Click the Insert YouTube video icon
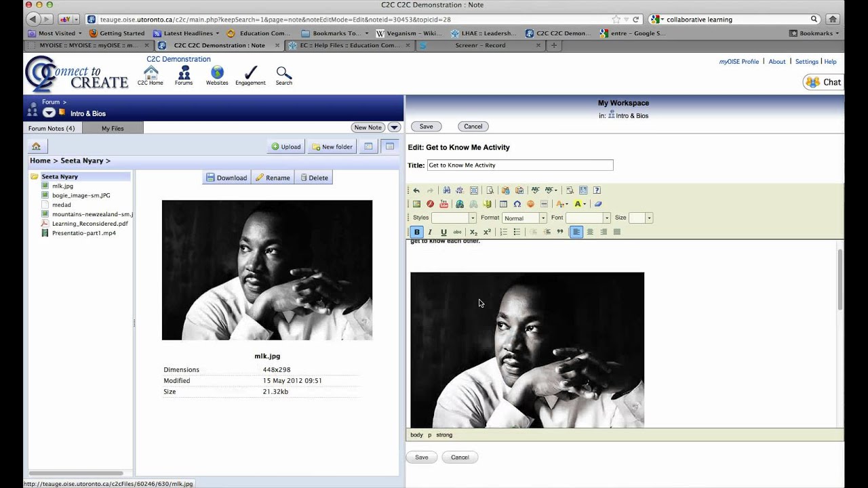The height and width of the screenshot is (488, 868). 443,204
